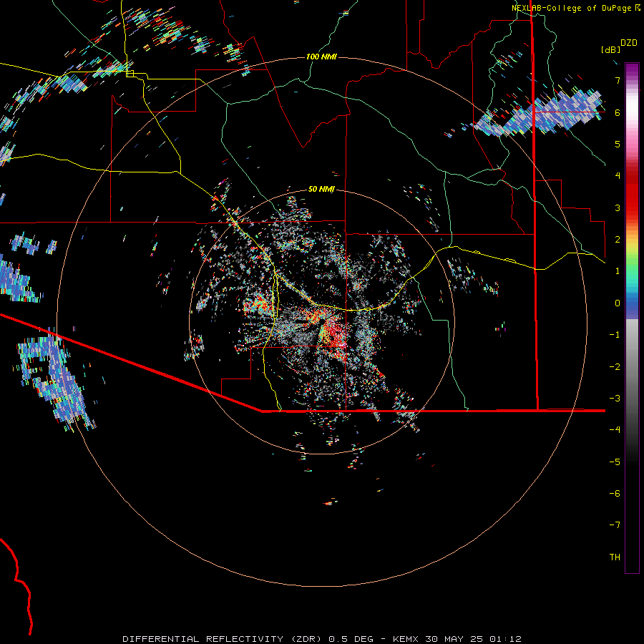Click the TH threshold label on scale
The height and width of the screenshot is (644, 644).
615,557
